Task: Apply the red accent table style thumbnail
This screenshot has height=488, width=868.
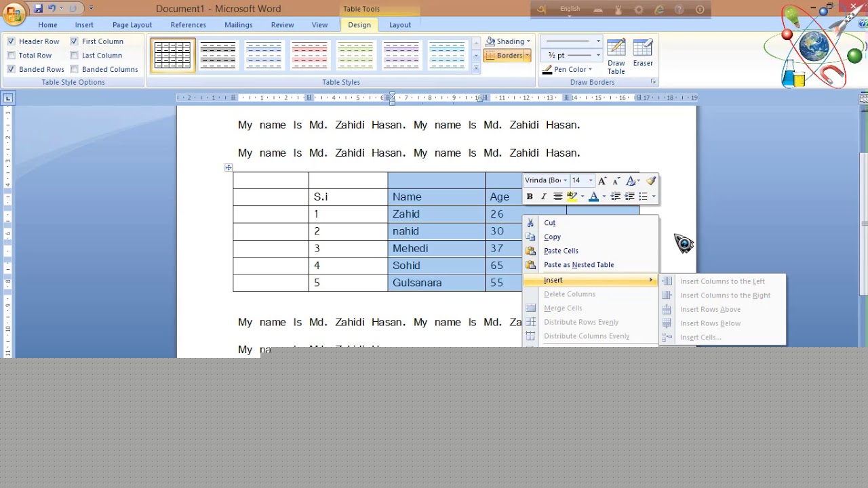Action: [310, 56]
